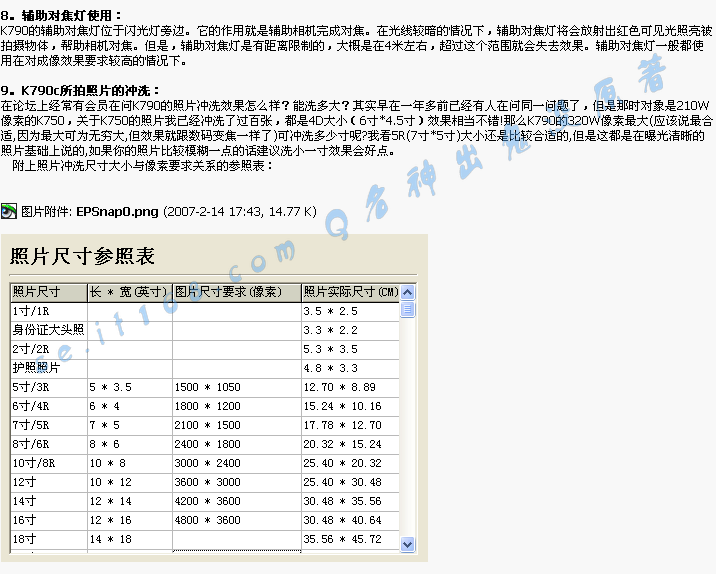Select the 1寸/1R row cell
The width and height of the screenshot is (716, 574).
pos(48,311)
